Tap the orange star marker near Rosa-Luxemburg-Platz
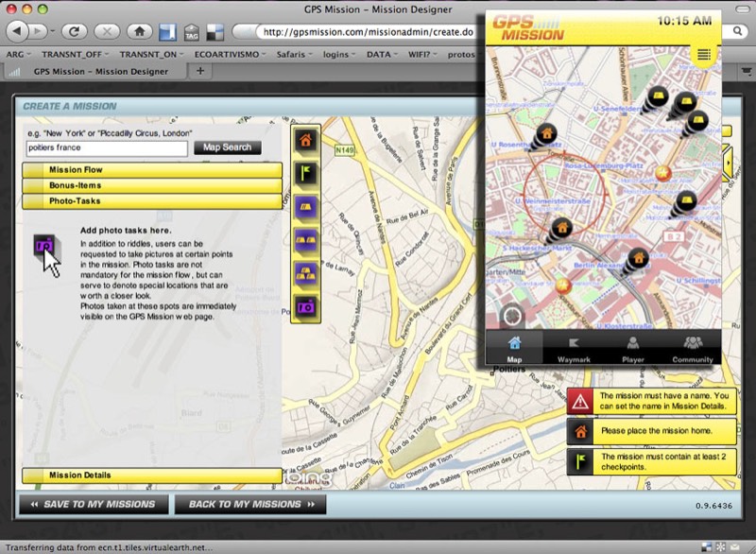This screenshot has height=554, width=756. 663,172
